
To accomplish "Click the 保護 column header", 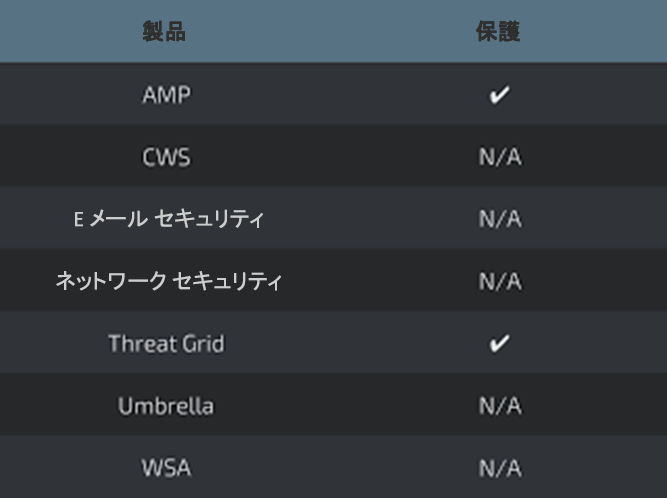I will coord(499,32).
